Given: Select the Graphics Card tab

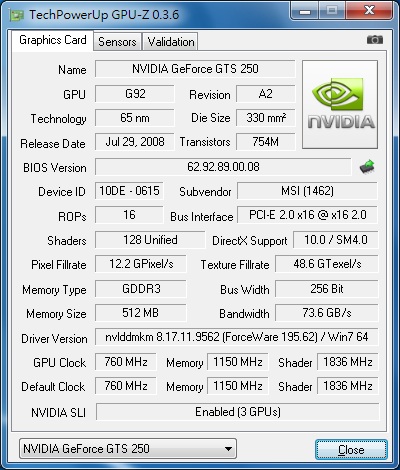Looking at the screenshot, I should 53,40.
